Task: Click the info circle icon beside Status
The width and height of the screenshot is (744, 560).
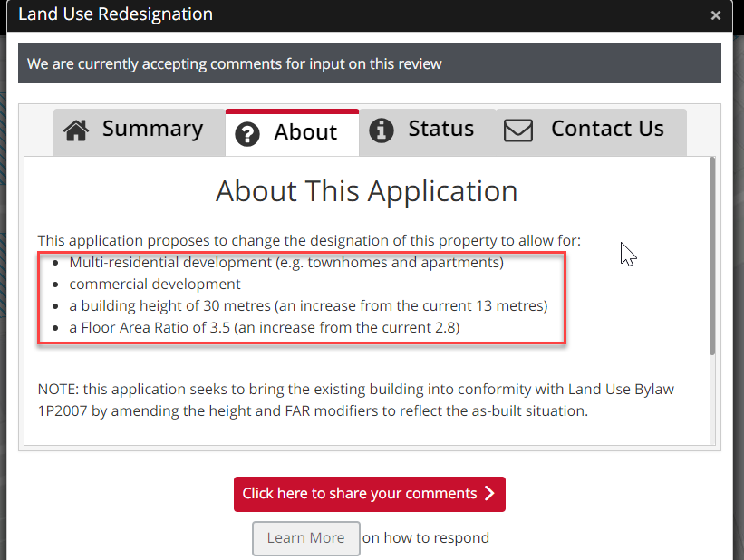Action: click(382, 130)
